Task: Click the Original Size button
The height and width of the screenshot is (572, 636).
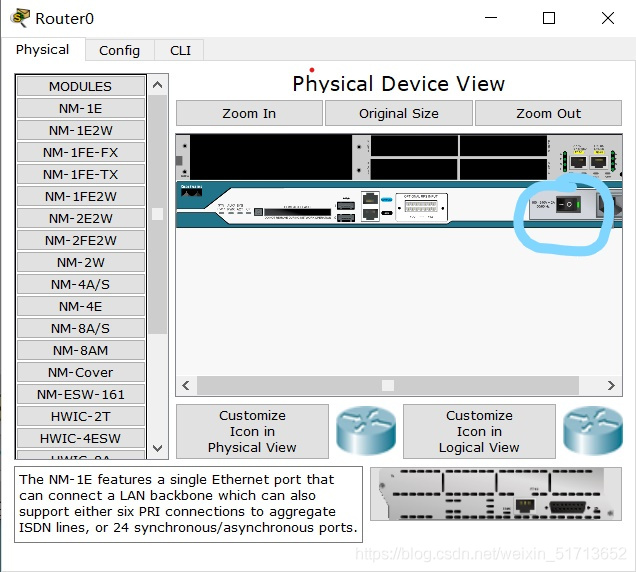Action: (x=399, y=113)
